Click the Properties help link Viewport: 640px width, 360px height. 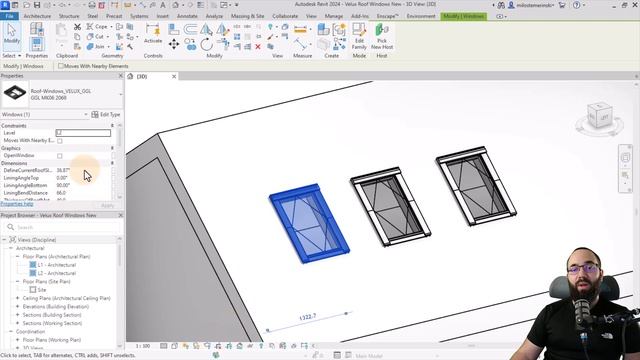click(x=17, y=204)
